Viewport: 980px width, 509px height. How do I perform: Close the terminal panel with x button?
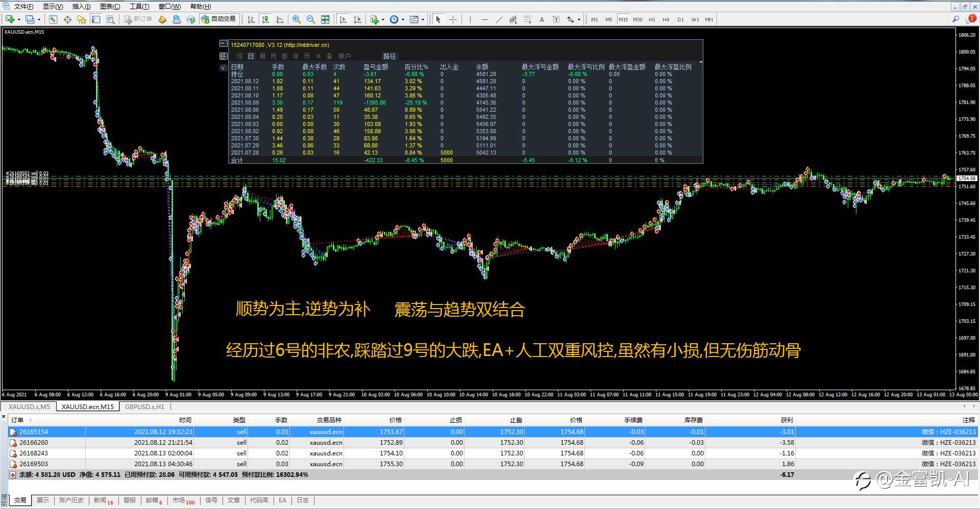click(x=3, y=417)
